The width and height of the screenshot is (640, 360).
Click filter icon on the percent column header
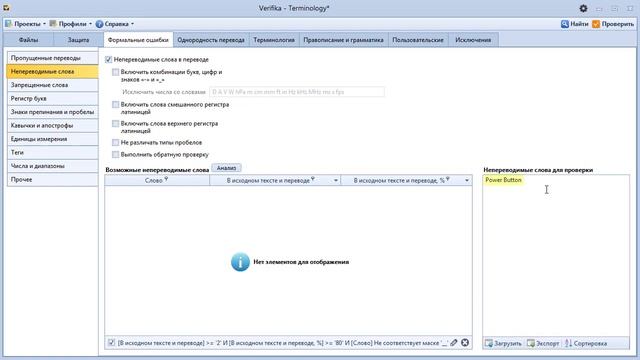[x=448, y=180]
